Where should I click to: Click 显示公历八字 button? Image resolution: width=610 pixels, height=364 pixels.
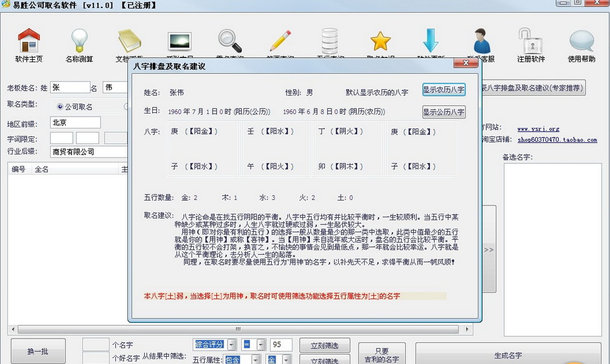click(x=443, y=112)
